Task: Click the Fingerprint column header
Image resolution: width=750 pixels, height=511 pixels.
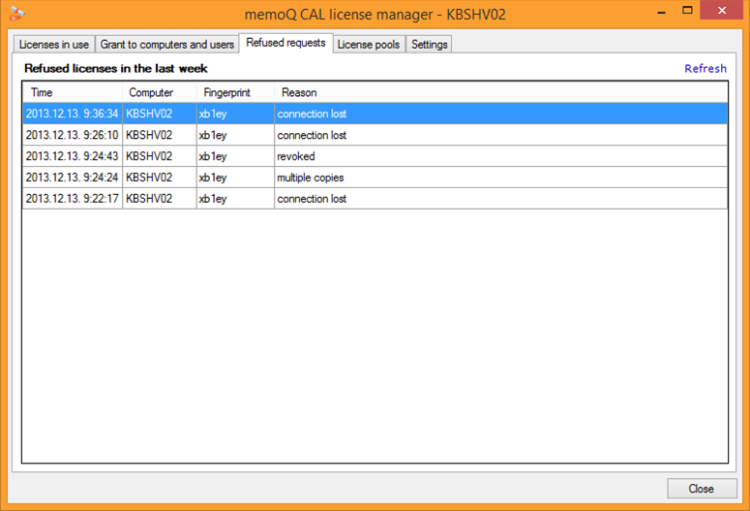Action: 236,92
